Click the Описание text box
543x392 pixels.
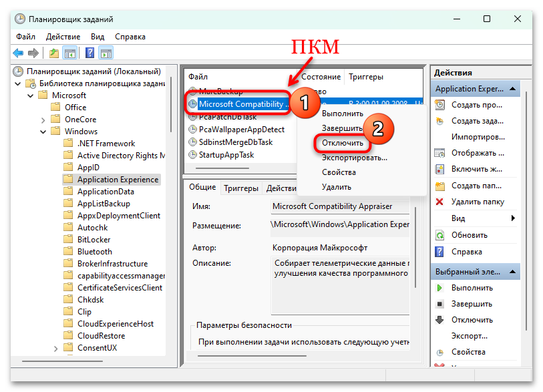[340, 285]
